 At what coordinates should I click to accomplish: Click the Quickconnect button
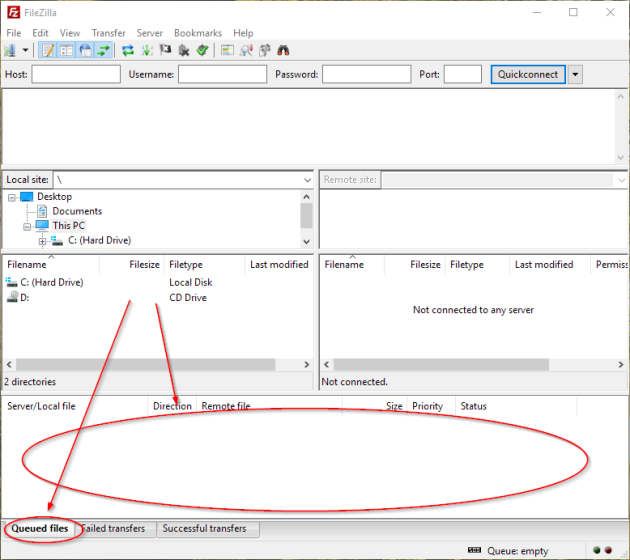[x=527, y=74]
